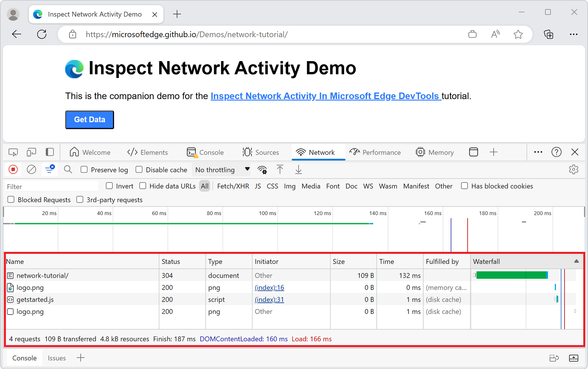
Task: Open network conditions settings
Action: click(262, 170)
